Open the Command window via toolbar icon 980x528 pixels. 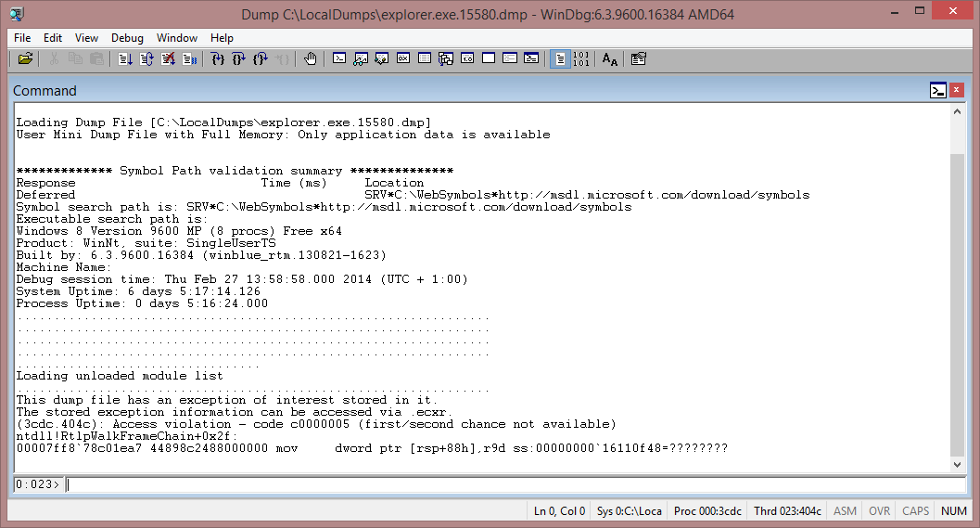point(339,58)
